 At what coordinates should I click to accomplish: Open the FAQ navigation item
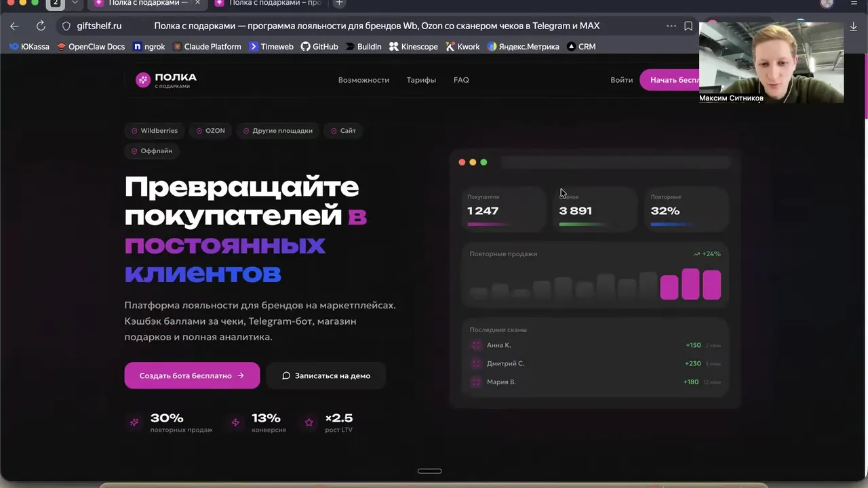(461, 79)
